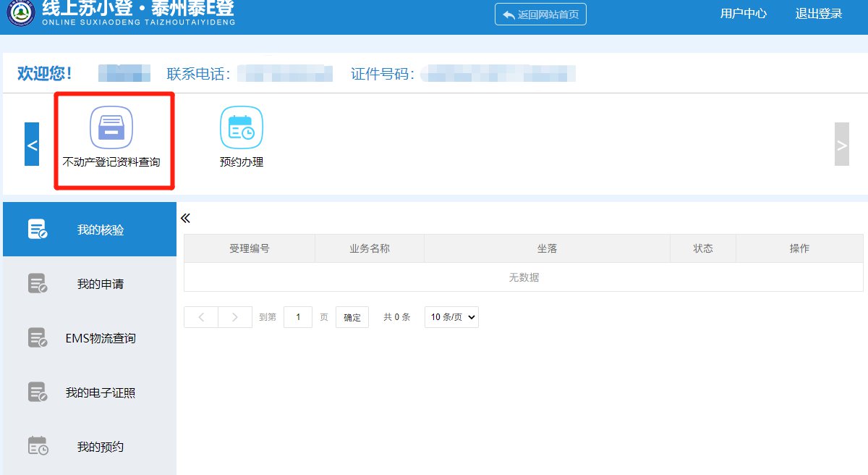Click the 我的电子证照 sidebar icon

(38, 392)
